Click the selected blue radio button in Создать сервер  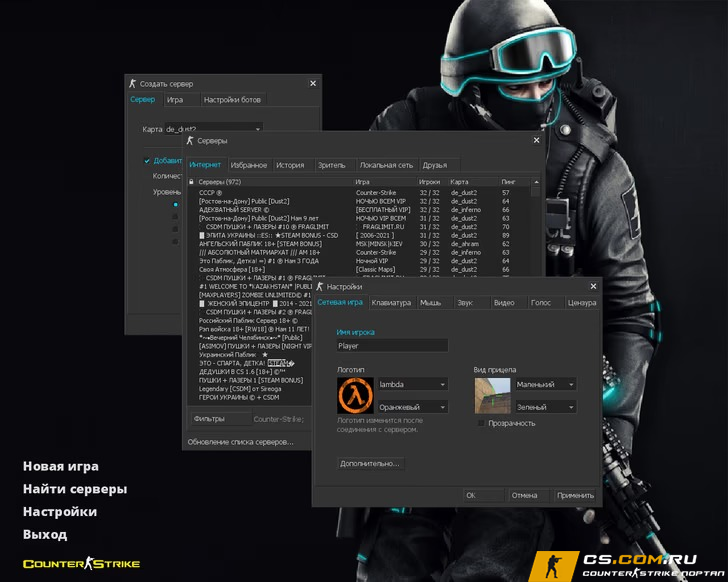176,204
